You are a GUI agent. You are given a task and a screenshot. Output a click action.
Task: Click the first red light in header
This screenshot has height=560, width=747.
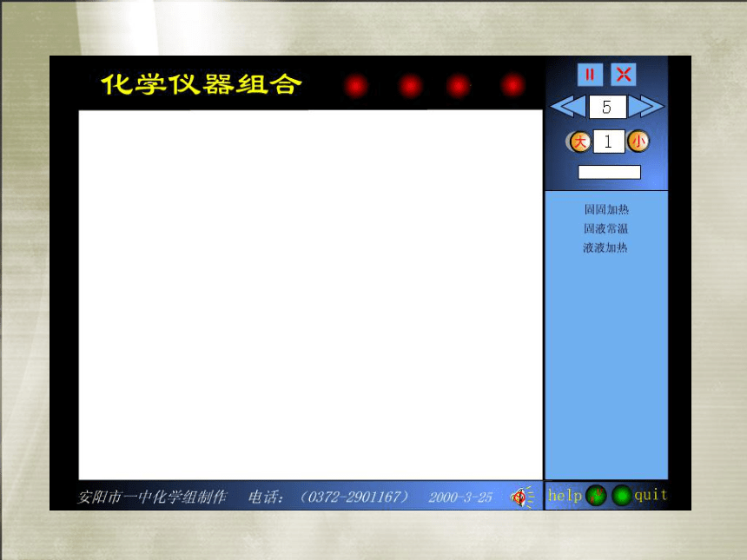(x=356, y=86)
